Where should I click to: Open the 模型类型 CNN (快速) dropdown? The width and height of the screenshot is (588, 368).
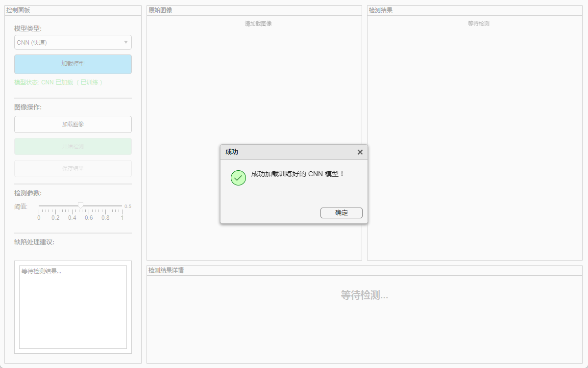[73, 42]
